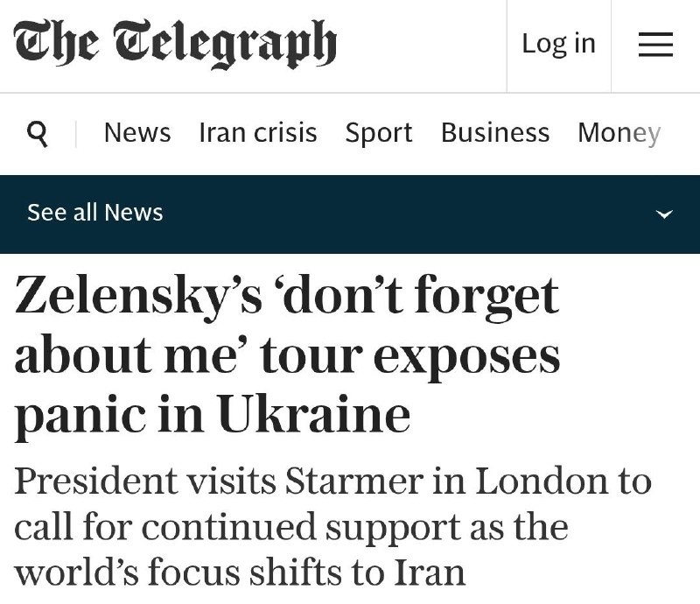This screenshot has width=700, height=604.
Task: Go to the Money section
Action: point(619,133)
